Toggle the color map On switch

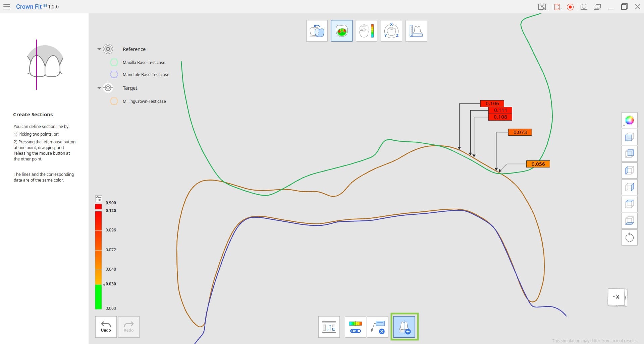point(356,327)
